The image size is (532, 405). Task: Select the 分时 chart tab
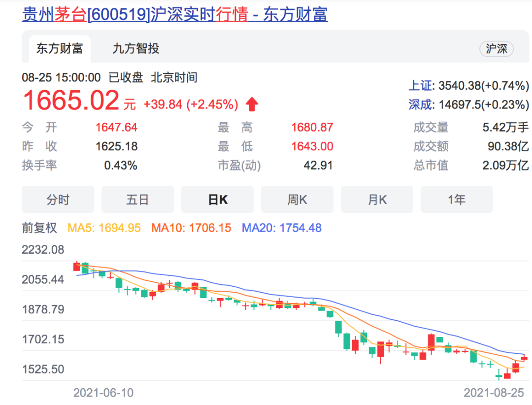coord(58,199)
